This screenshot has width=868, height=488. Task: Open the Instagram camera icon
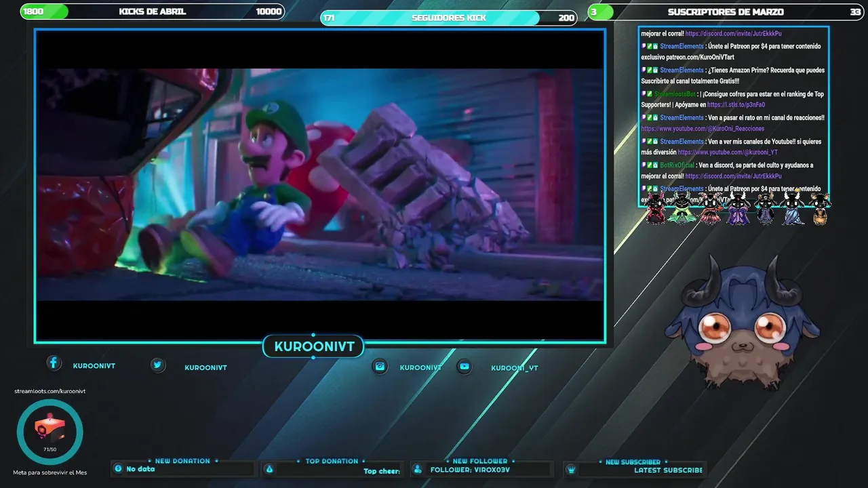[x=380, y=366]
